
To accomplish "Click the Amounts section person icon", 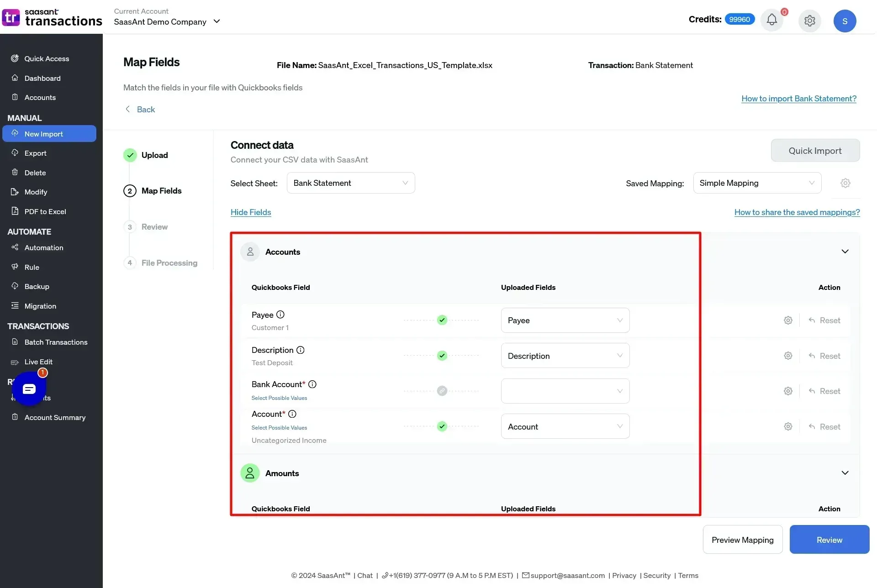I will pos(249,472).
